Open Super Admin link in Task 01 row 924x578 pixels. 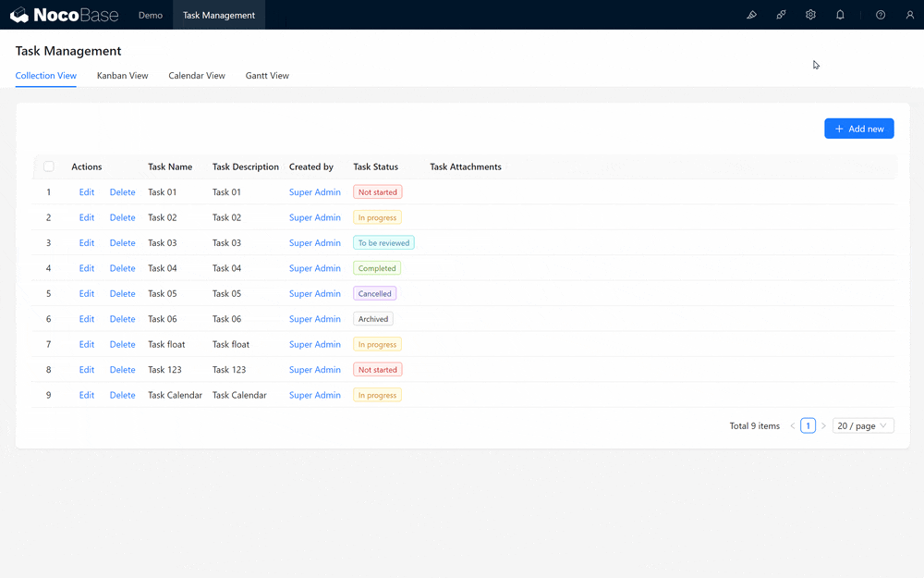[315, 192]
